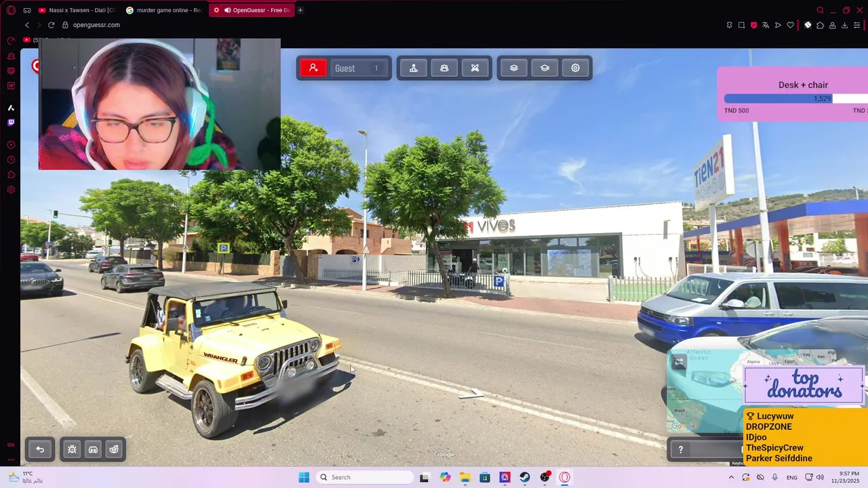The image size is (868, 488).
Task: Open Microsoft Store from taskbar
Action: [x=485, y=477]
